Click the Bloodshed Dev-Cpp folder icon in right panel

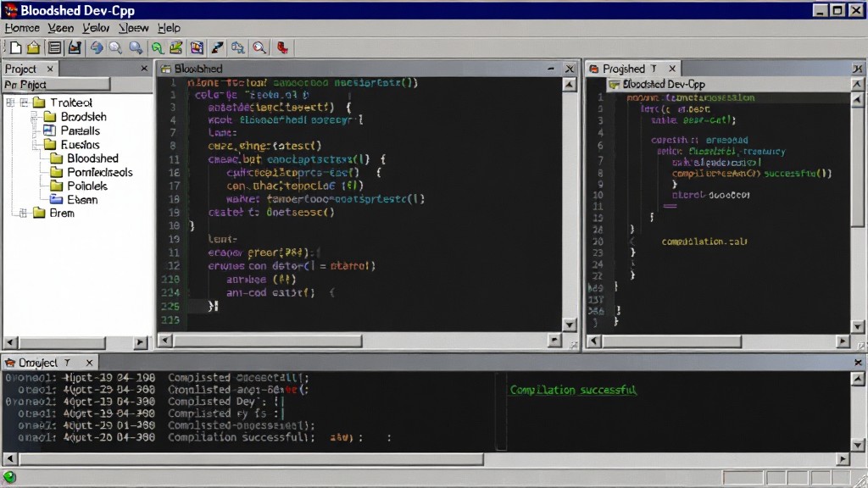coord(614,84)
